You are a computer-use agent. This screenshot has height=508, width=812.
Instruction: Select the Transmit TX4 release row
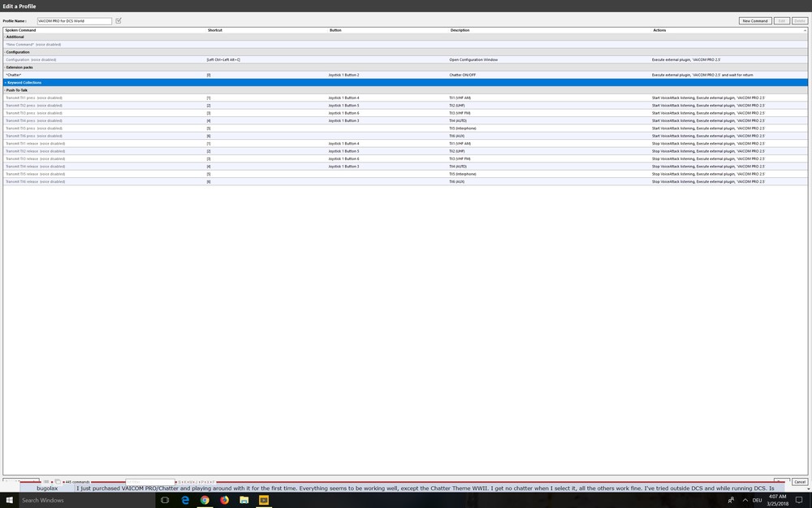405,167
